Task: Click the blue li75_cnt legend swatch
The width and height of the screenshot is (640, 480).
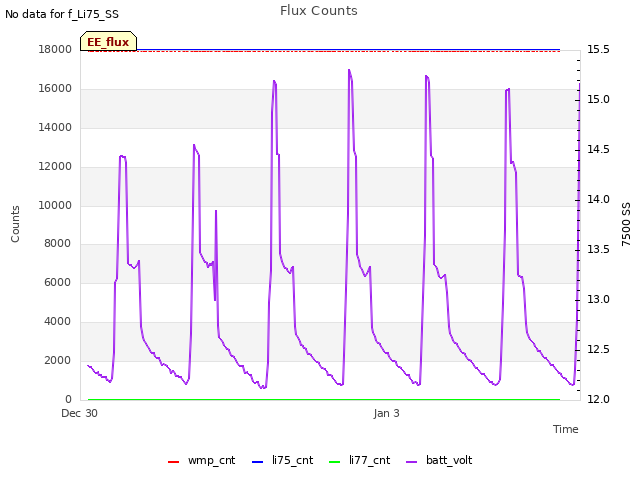Action: pyautogui.click(x=258, y=462)
